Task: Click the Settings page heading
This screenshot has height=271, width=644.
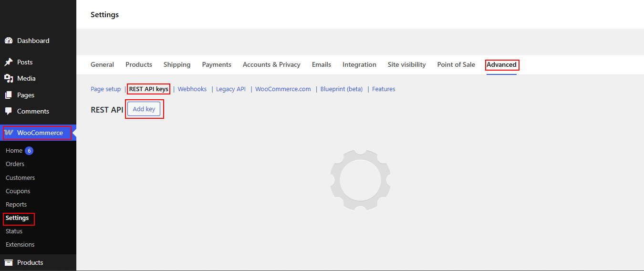Action: [104, 15]
